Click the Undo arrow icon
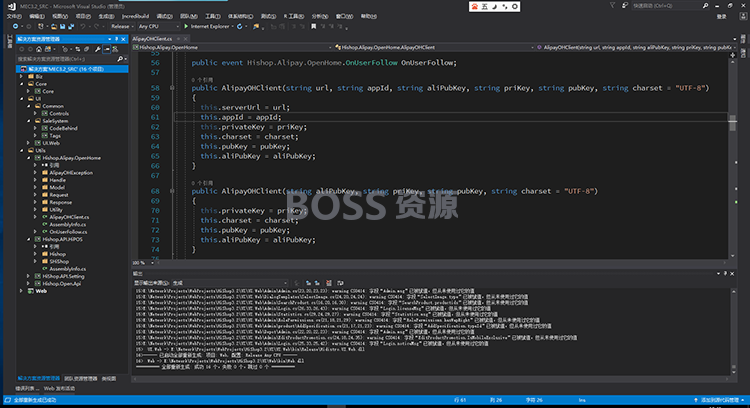This screenshot has height=408, width=750. [x=83, y=26]
